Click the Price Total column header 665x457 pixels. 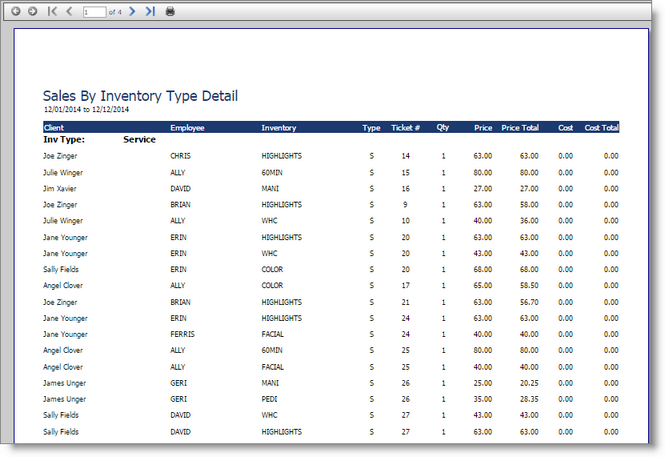pos(520,128)
